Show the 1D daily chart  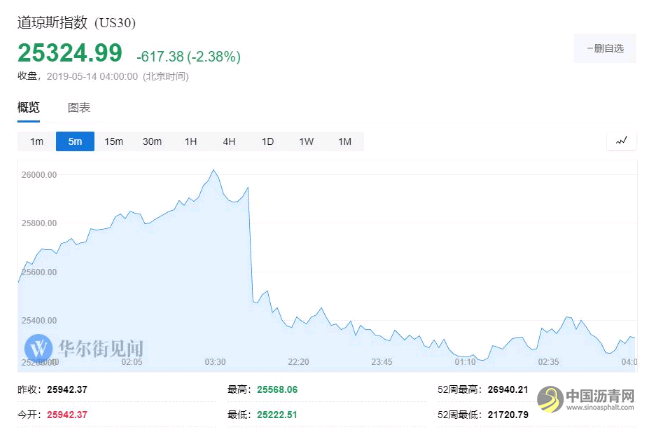point(268,142)
